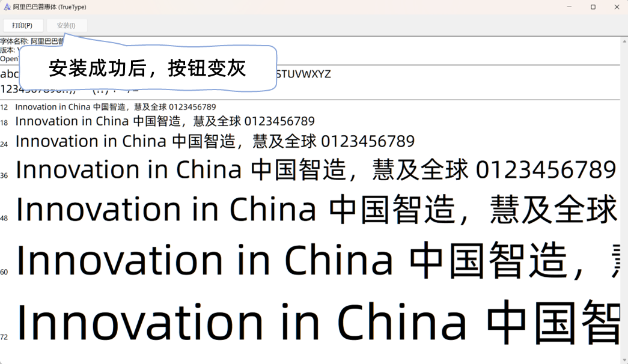Click the grayed-out 安装(I) install button
Screen dimensions: 628x364
(66, 25)
